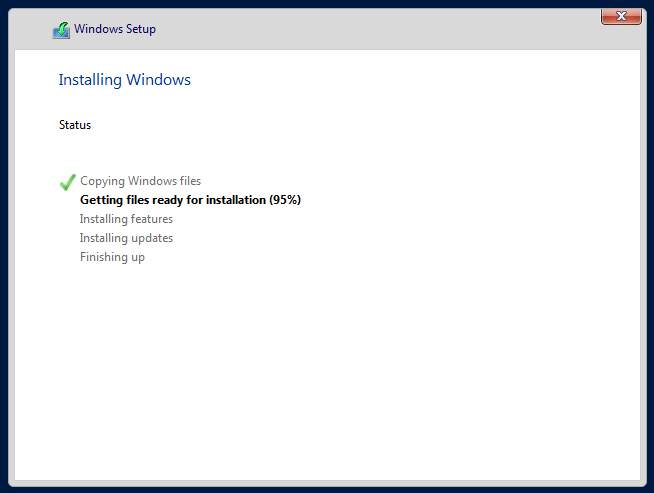Click the 'Windows Setup' title text

(x=115, y=29)
